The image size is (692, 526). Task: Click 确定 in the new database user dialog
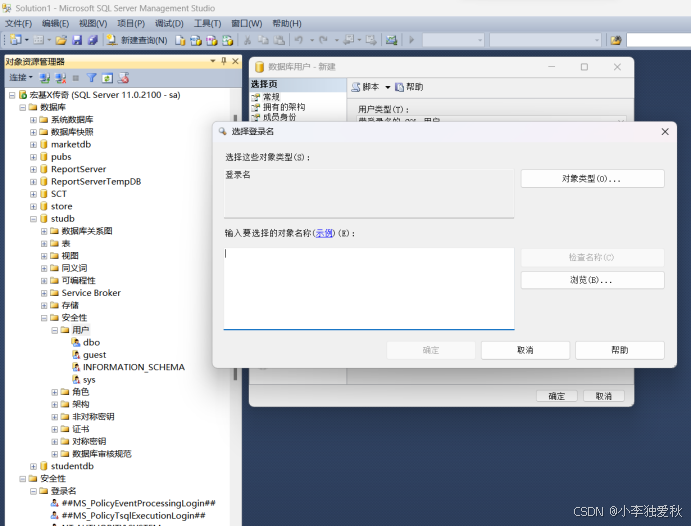557,396
